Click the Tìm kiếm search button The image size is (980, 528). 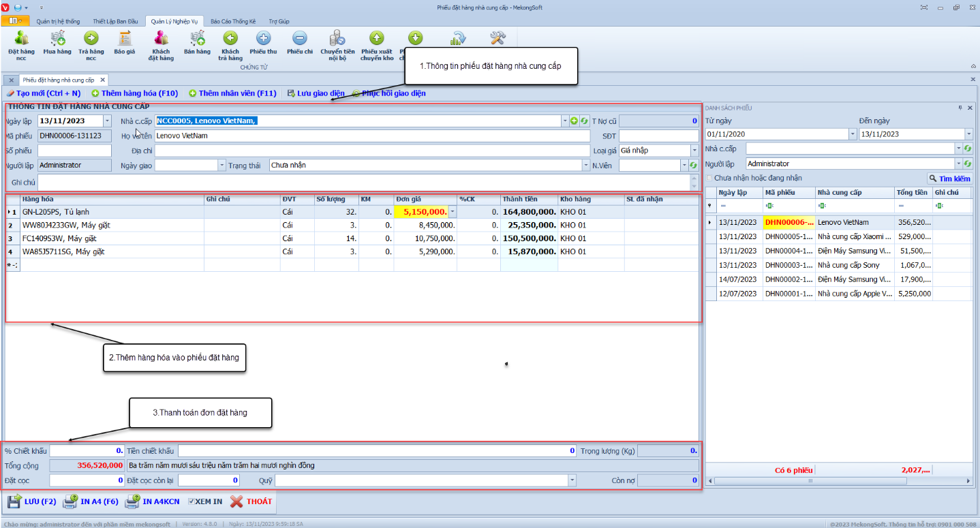tap(949, 178)
